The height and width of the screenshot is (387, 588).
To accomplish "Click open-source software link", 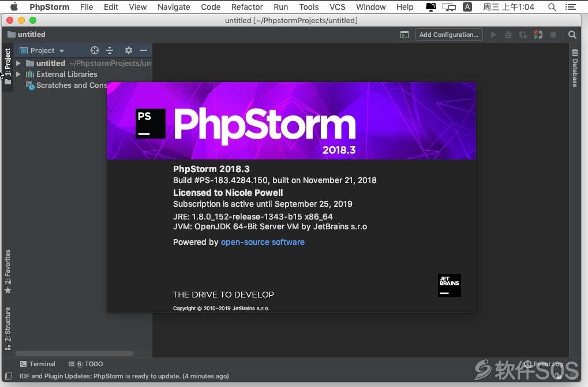I will pos(263,242).
